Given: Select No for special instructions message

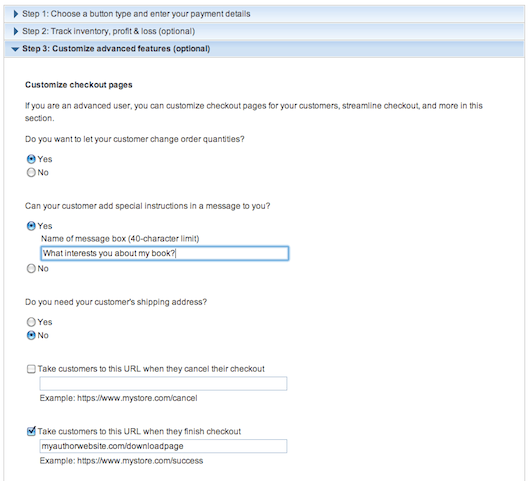Looking at the screenshot, I should 31,268.
